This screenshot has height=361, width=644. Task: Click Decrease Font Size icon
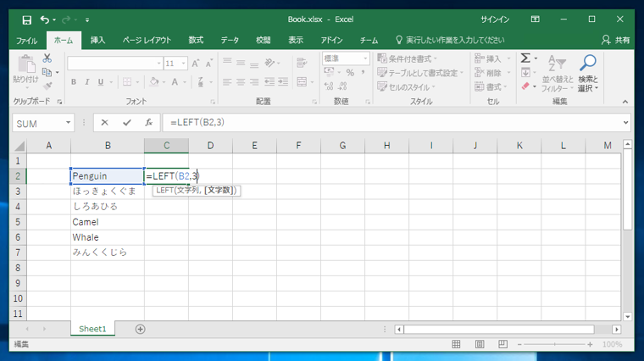pos(209,64)
